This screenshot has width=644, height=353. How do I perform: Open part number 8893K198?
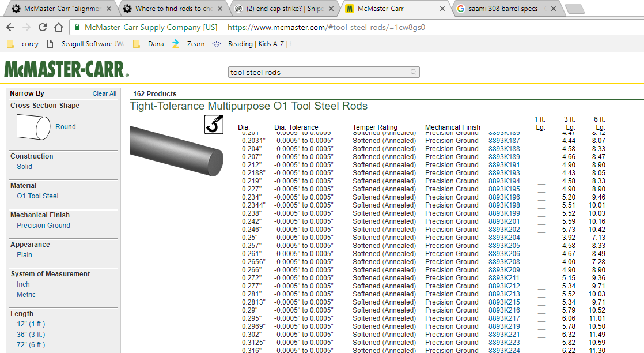coord(504,205)
